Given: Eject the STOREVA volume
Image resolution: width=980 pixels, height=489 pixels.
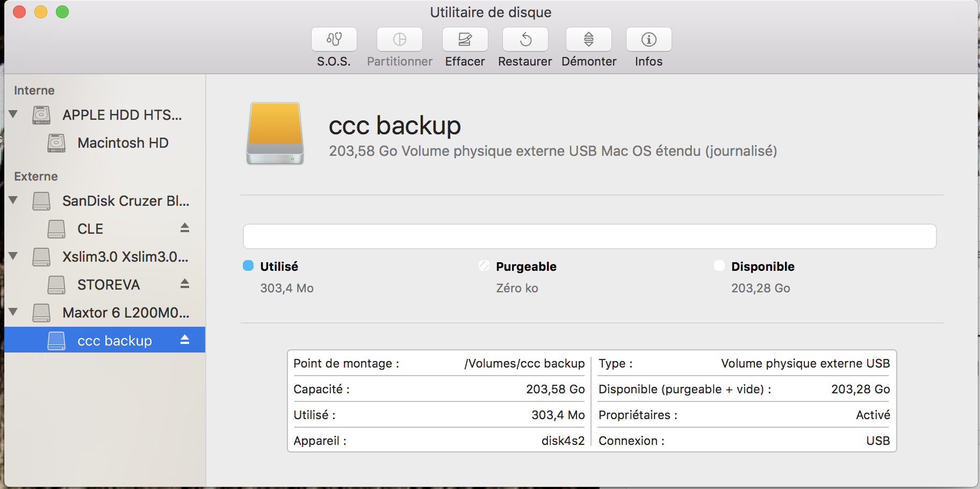Looking at the screenshot, I should click(185, 284).
